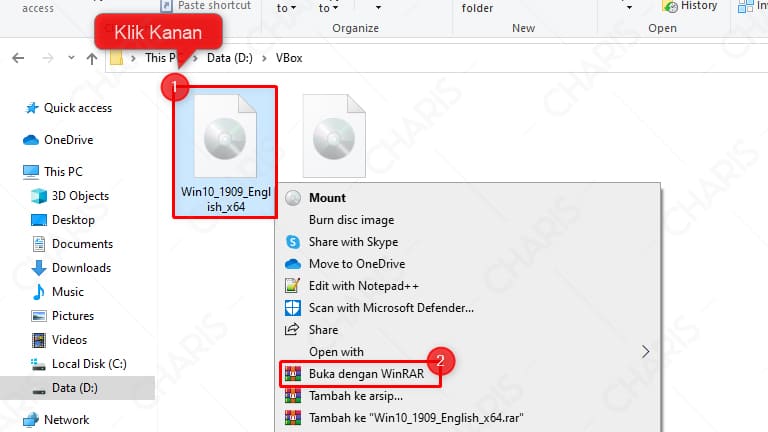
Task: Choose Scan with Microsoft Defender
Action: (x=391, y=308)
